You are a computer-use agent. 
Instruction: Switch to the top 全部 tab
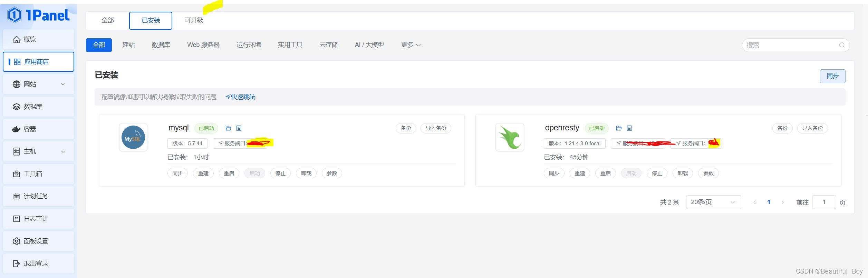coord(107,20)
